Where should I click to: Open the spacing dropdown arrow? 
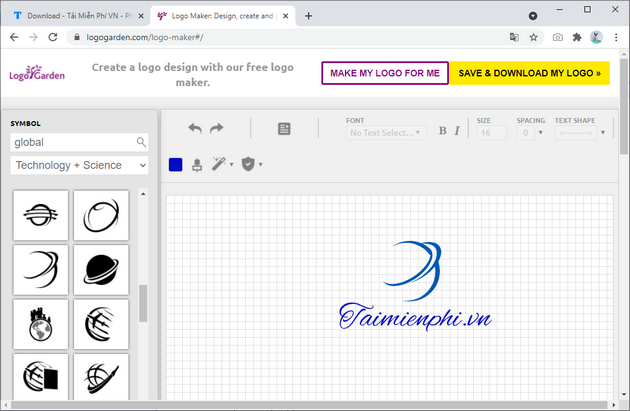coord(540,133)
